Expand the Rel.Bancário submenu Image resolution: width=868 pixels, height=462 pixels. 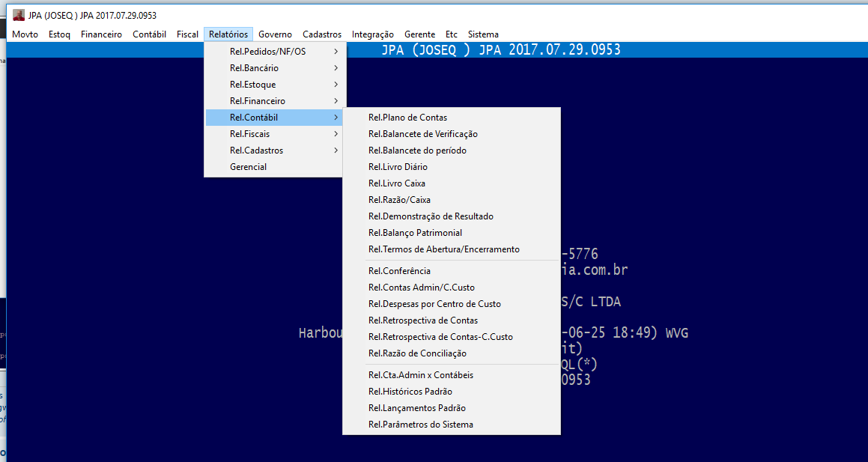point(274,68)
